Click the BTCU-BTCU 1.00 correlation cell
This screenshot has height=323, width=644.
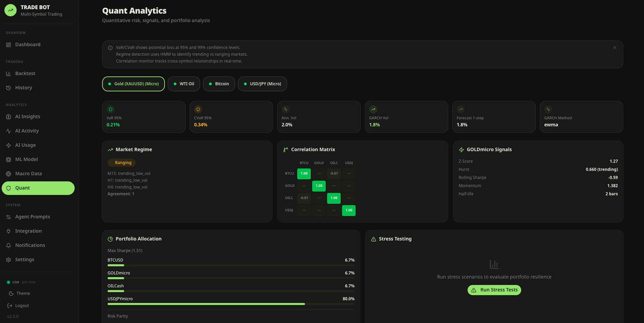tap(304, 174)
